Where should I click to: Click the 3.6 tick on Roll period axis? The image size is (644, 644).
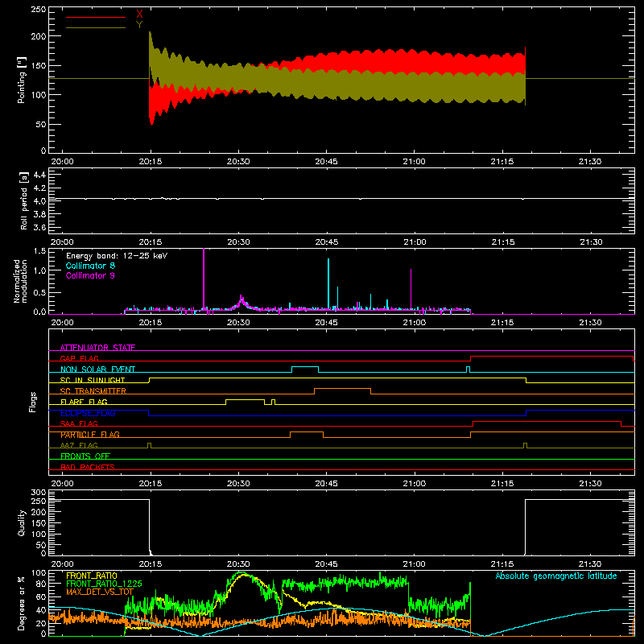pyautogui.click(x=39, y=227)
